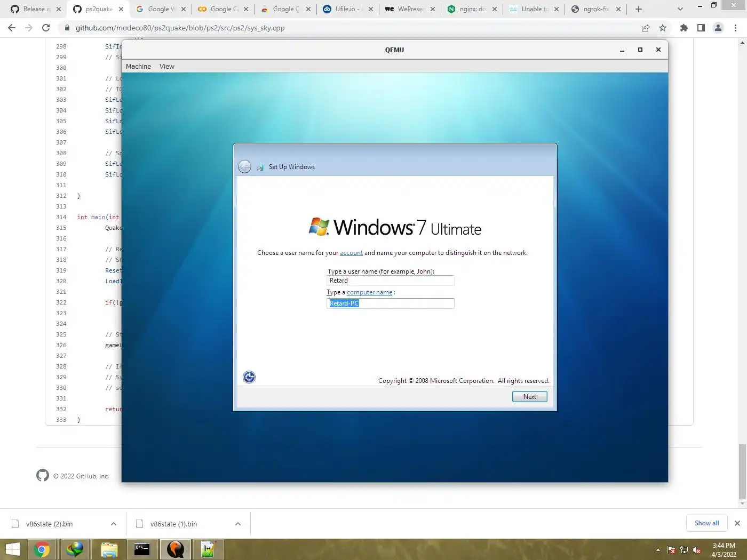Image resolution: width=747 pixels, height=560 pixels.
Task: Open the Ease of Access icon in setup
Action: tap(249, 377)
